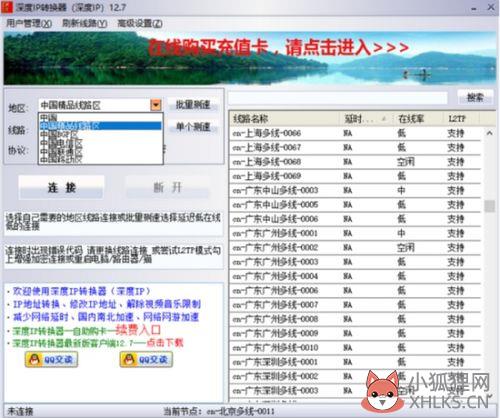The height and width of the screenshot is (418, 500).
Task: Click the right QQ交谈 penguin button
Action: (x=146, y=359)
